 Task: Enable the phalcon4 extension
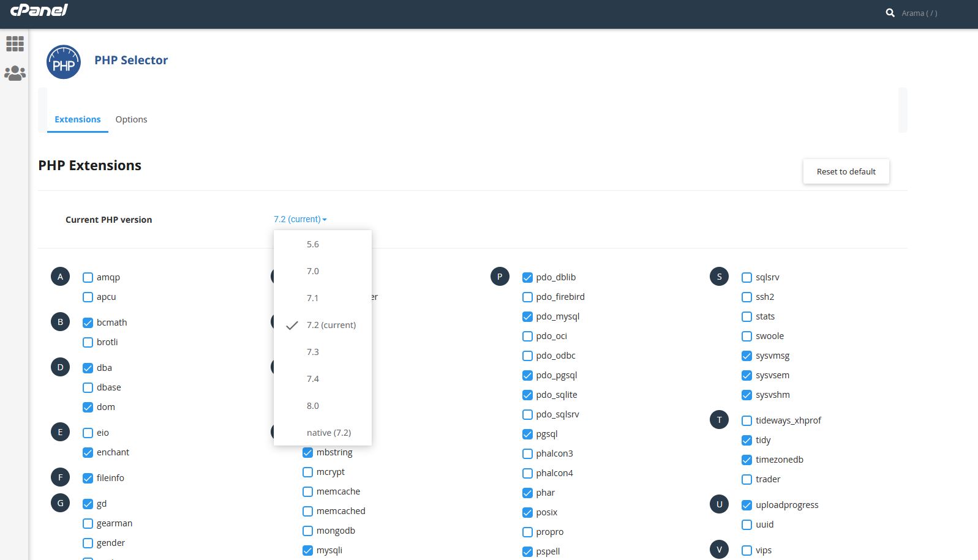click(x=527, y=473)
